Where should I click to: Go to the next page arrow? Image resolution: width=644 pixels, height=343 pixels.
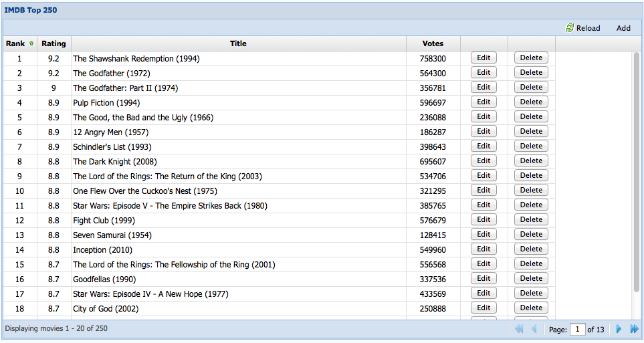click(619, 329)
